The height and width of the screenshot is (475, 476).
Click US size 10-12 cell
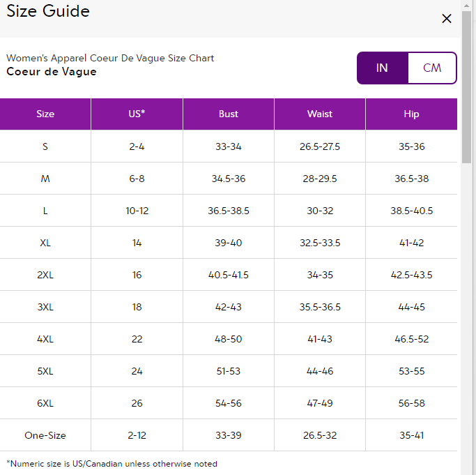(137, 211)
